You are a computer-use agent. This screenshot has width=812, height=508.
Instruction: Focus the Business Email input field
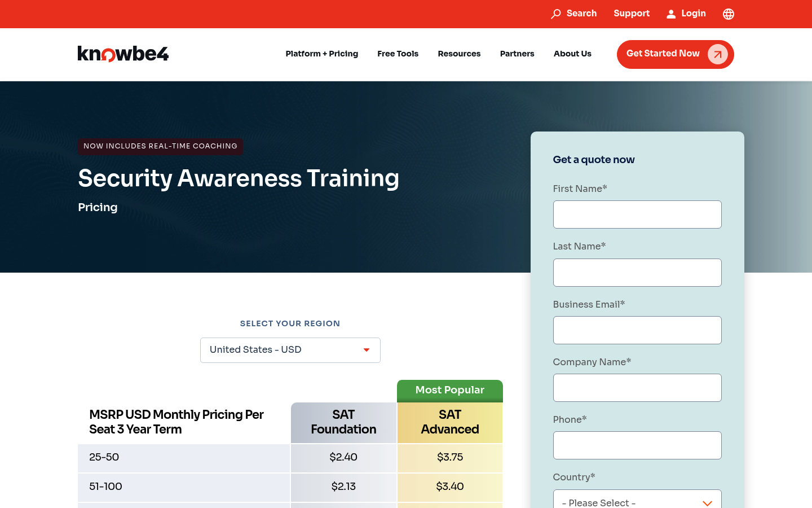click(637, 330)
